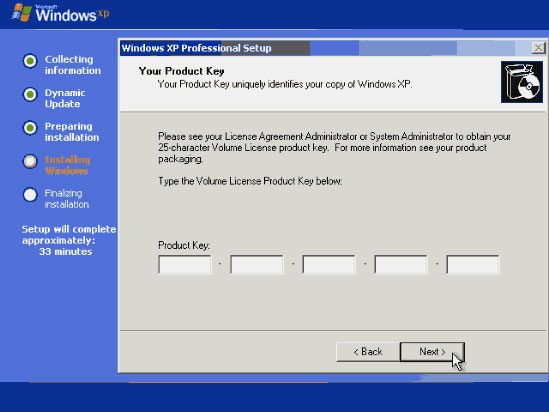The height and width of the screenshot is (412, 549).
Task: Click the first Product Key field
Action: 185,265
